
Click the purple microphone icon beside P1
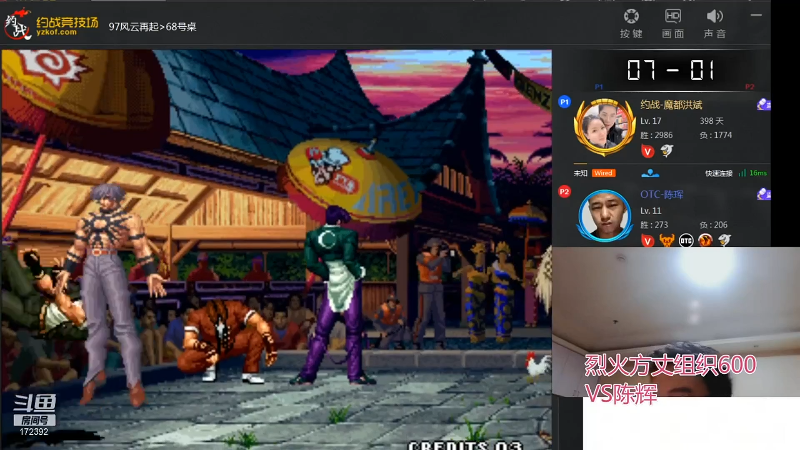(x=763, y=105)
